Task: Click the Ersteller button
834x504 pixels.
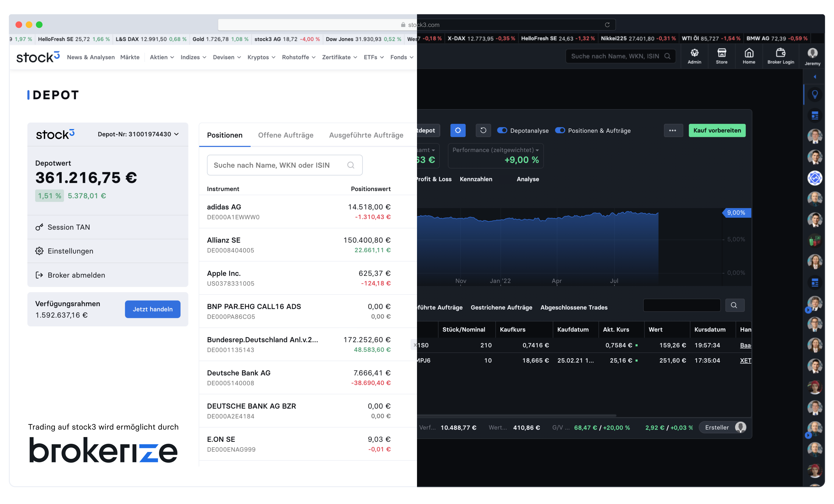Action: [722, 427]
